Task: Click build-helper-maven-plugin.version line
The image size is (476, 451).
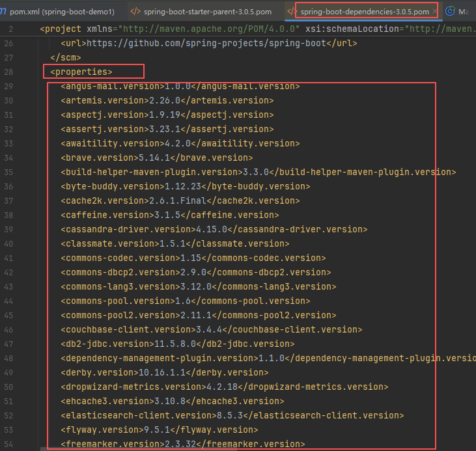Action: [258, 172]
